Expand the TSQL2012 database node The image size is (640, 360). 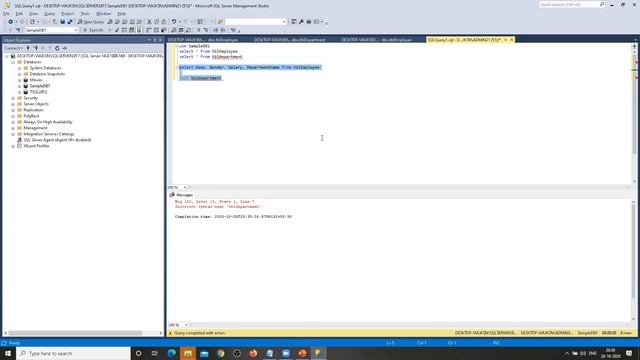(x=19, y=92)
